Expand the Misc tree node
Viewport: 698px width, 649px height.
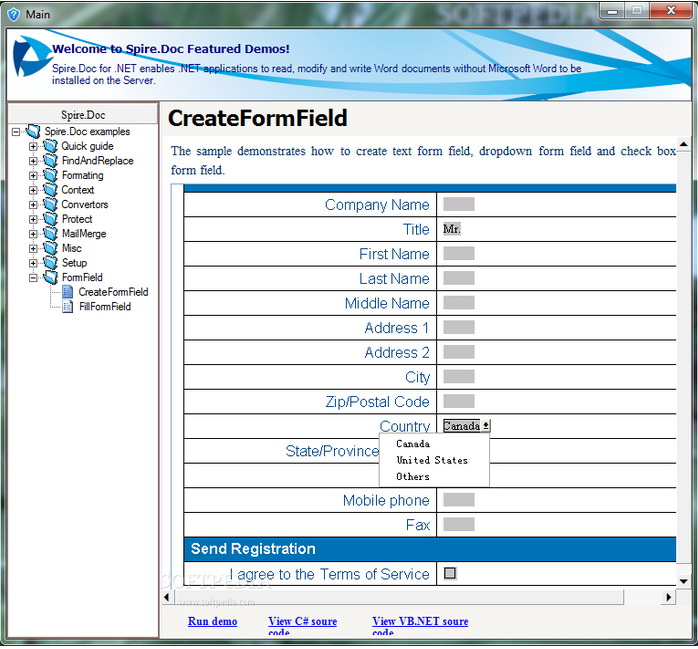click(33, 249)
